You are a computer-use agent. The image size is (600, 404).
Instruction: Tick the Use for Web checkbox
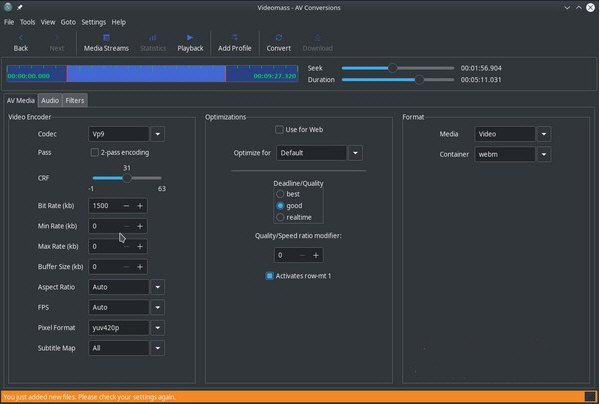point(280,130)
